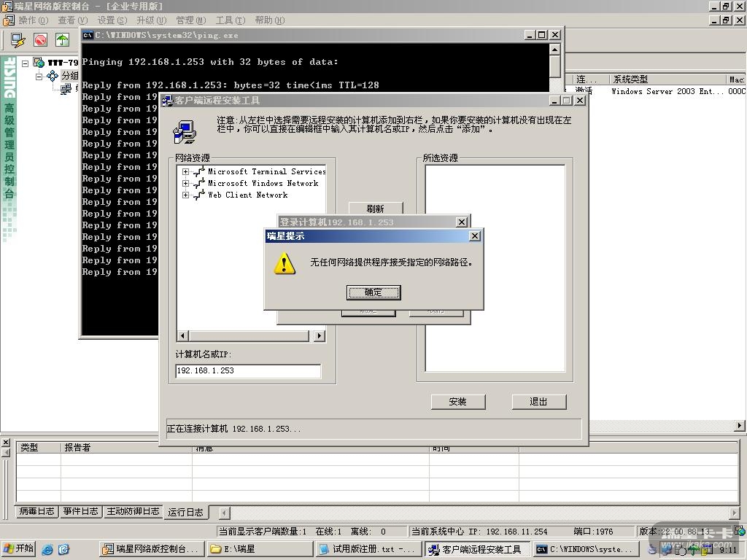The width and height of the screenshot is (747, 560).
Task: Switch to 事件日志 tab
Action: point(80,511)
